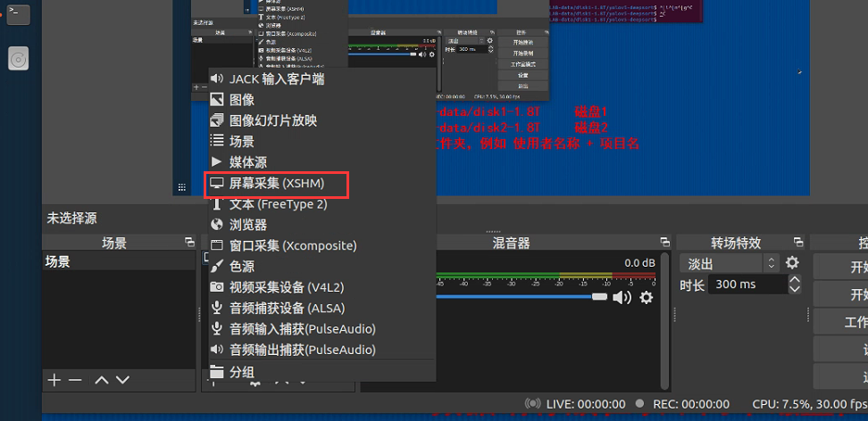Open Terminal from the Ubuntu dock
This screenshot has height=421, width=868.
point(18,13)
